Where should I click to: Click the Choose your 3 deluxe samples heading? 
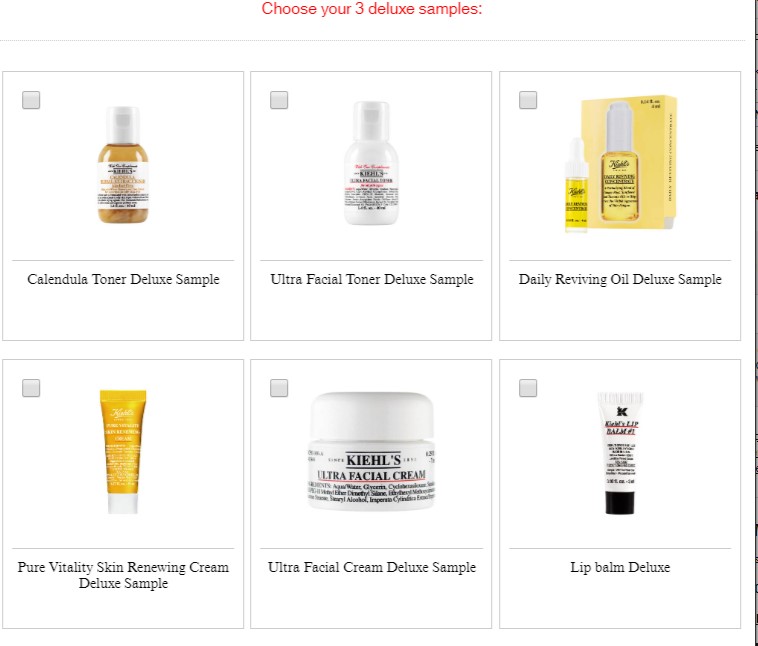[372, 9]
